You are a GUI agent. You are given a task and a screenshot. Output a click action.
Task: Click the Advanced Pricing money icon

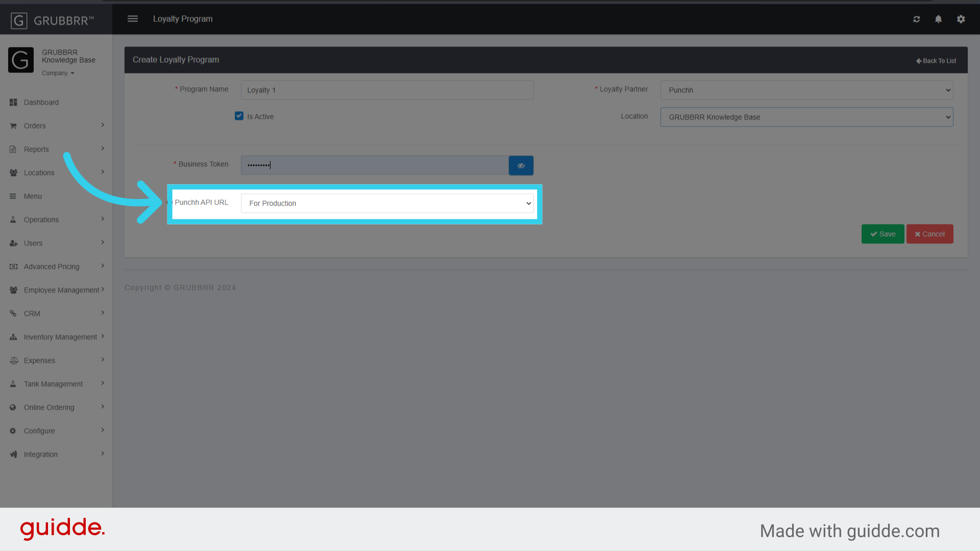[13, 267]
